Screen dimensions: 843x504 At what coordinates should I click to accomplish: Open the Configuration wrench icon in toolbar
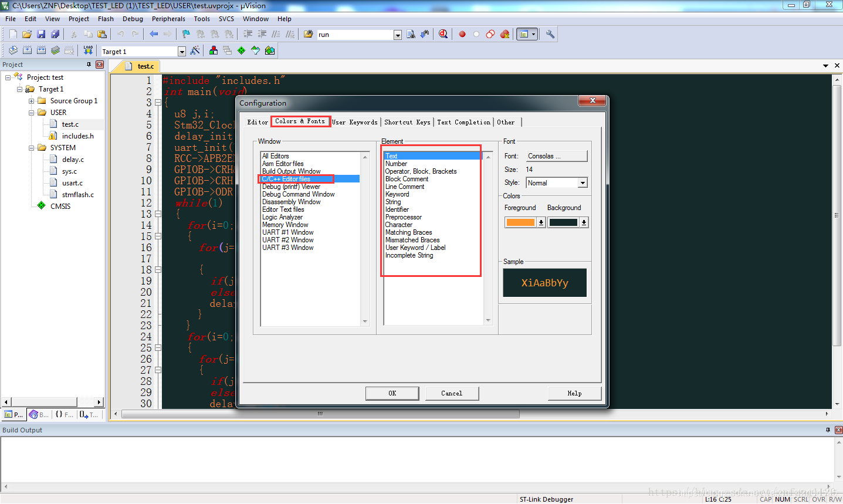click(x=550, y=34)
